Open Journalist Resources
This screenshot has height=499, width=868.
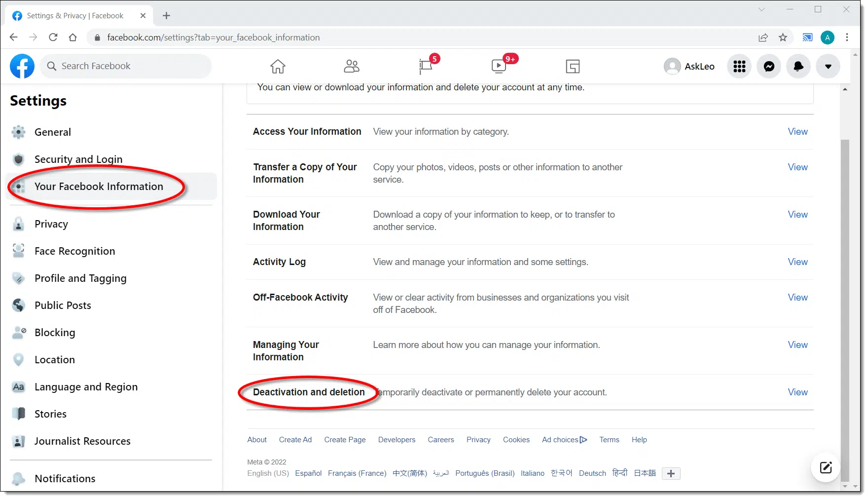(x=111, y=441)
